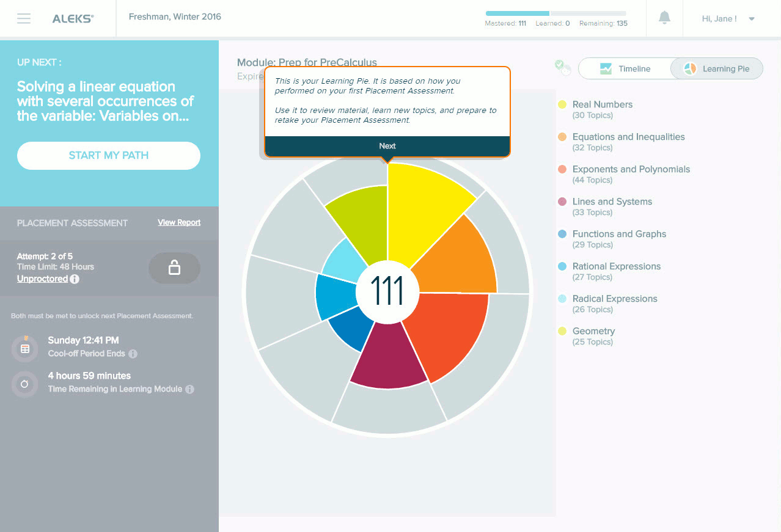Click the ALEKS logo
781x532 pixels.
tap(73, 19)
